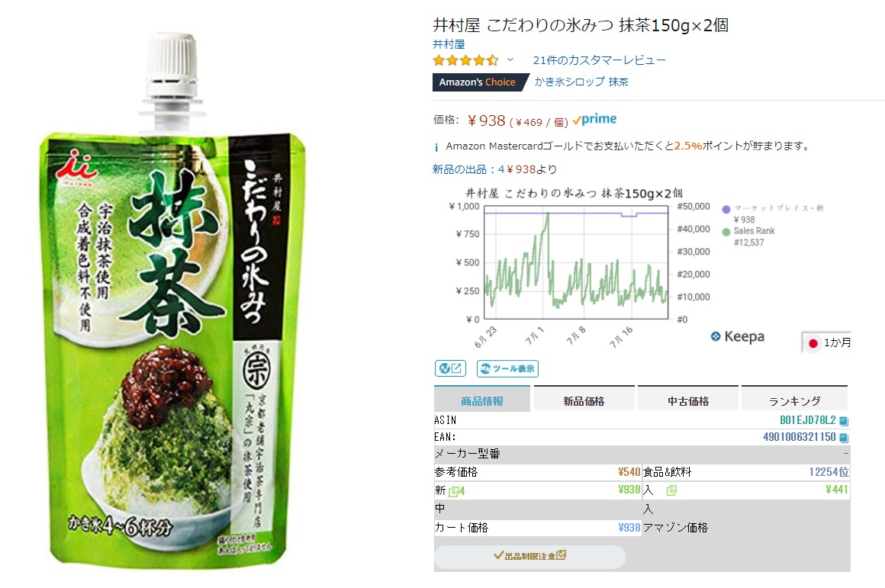This screenshot has height=588, width=885.
Task: Expand the star rating breakdown chevron
Action: click(510, 59)
